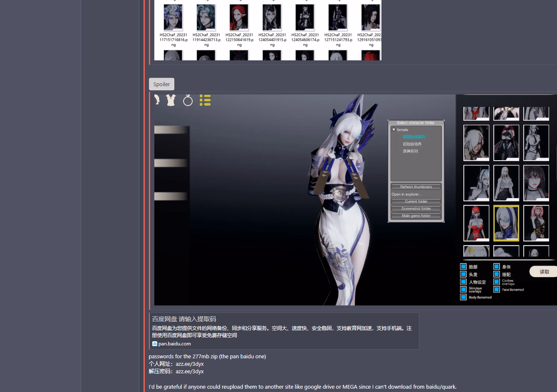Select the red cap character thumbnail
The image size is (557, 392).
coord(476,223)
